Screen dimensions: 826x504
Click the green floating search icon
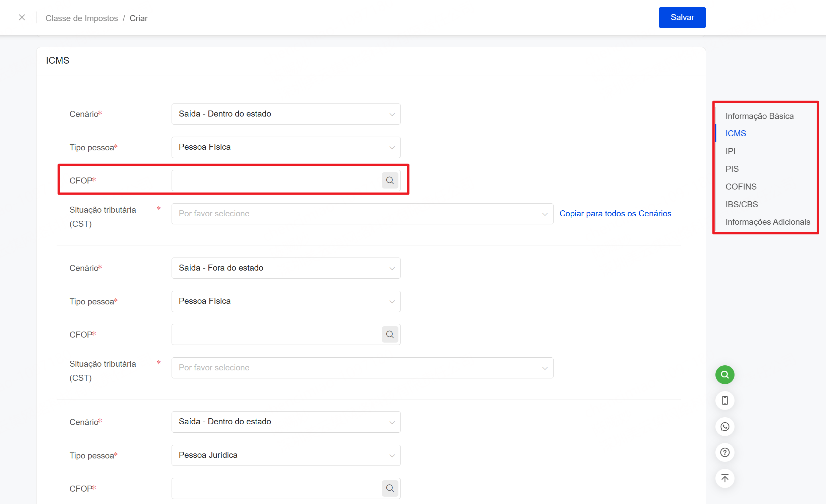[x=725, y=374]
